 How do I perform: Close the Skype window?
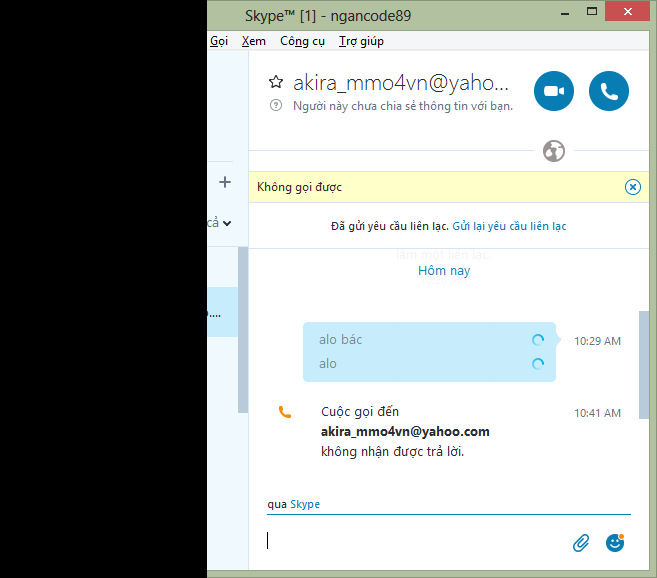click(x=627, y=11)
